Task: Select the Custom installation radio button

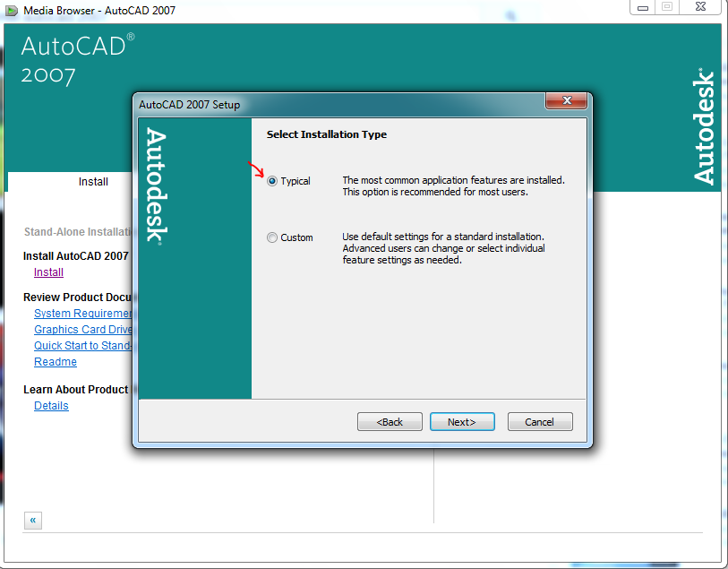Action: pyautogui.click(x=272, y=237)
